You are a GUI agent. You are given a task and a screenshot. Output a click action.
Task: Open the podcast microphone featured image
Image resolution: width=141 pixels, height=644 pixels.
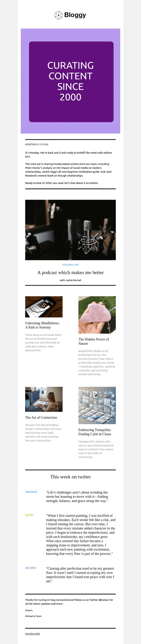point(70,230)
